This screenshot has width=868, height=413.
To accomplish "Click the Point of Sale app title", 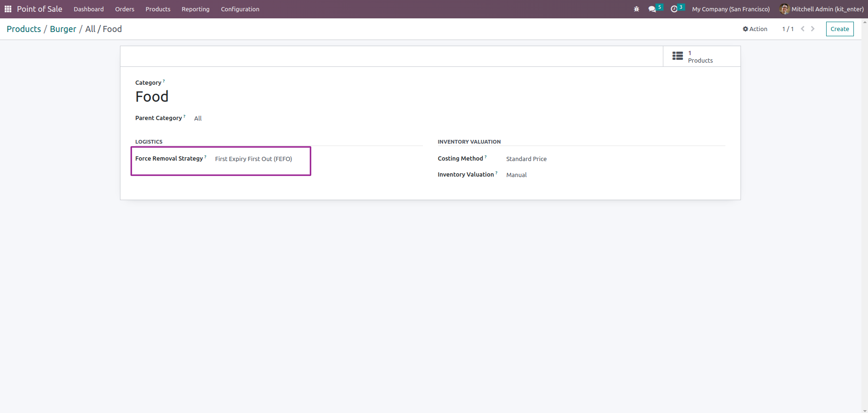I will (40, 9).
